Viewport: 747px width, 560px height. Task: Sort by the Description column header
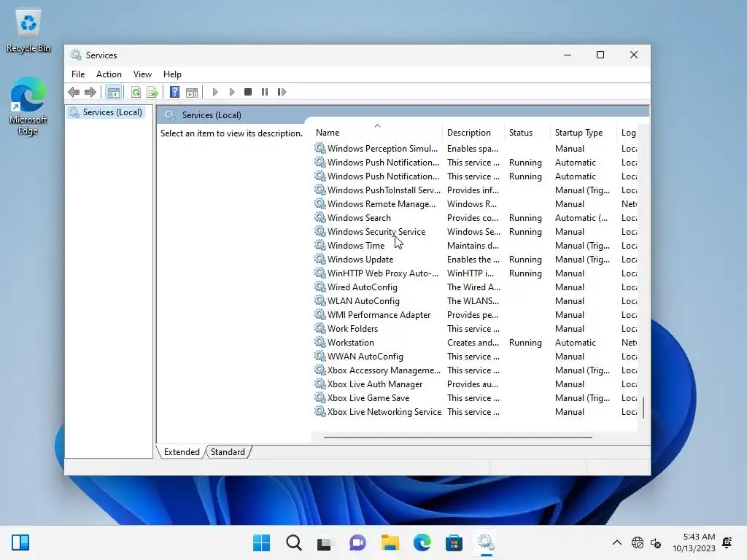[473, 133]
